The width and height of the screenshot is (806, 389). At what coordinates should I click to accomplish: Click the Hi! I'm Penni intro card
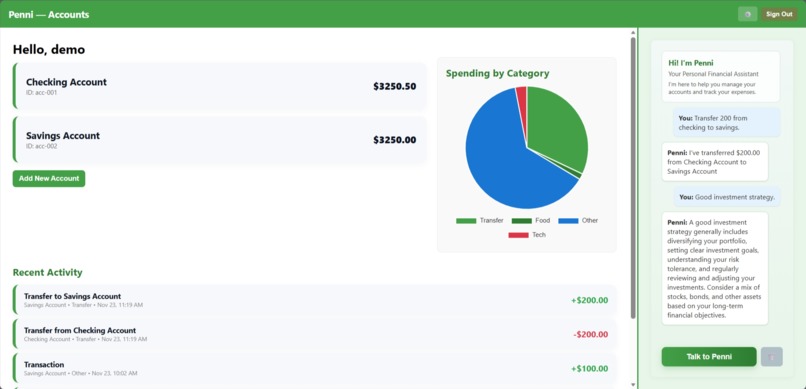point(721,77)
